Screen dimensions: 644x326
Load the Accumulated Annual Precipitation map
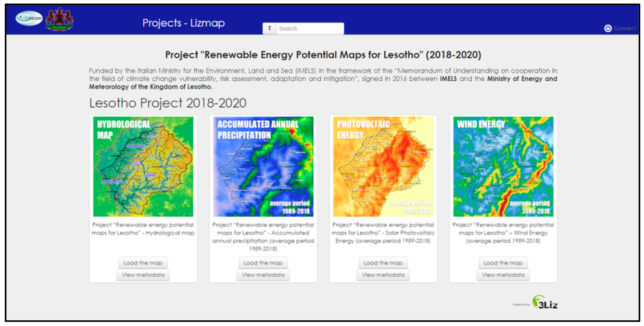click(x=263, y=263)
